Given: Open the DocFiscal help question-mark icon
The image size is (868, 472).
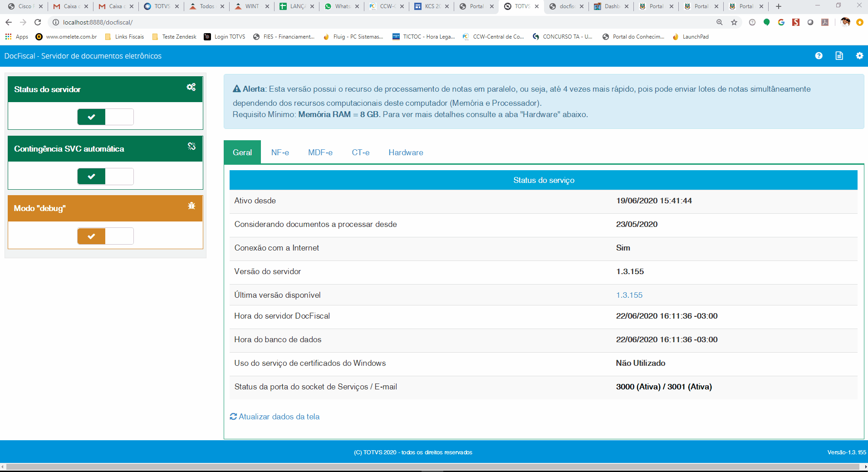Looking at the screenshot, I should [819, 56].
